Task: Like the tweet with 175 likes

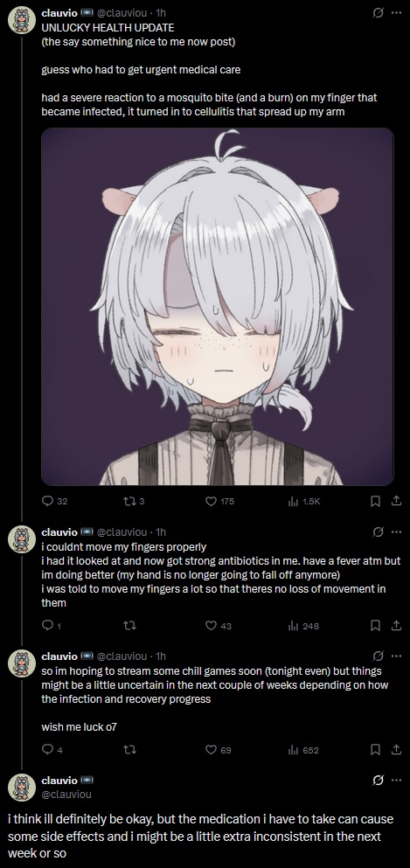Action: (219, 501)
